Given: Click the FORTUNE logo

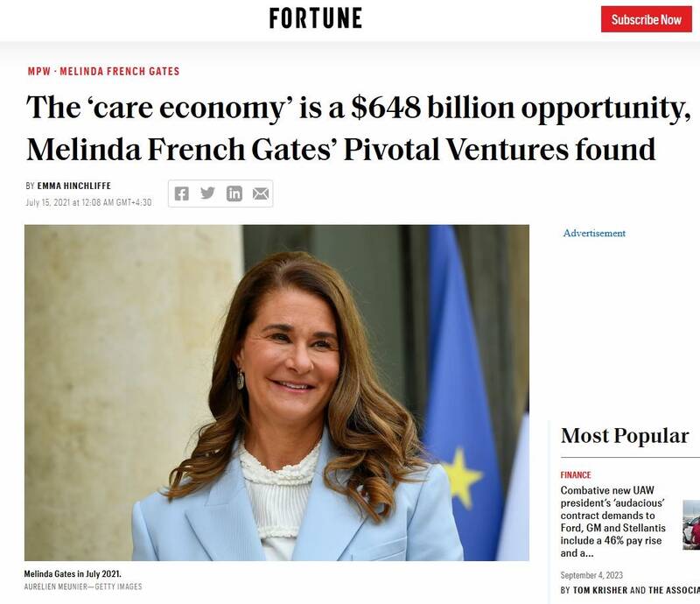Looking at the screenshot, I should pos(315,18).
